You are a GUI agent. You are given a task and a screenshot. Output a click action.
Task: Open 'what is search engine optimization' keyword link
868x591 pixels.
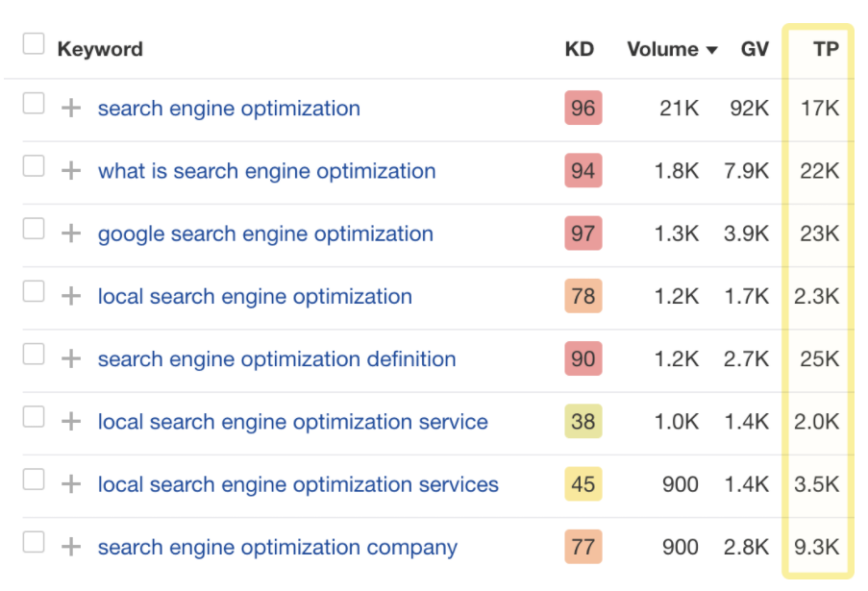coord(266,171)
